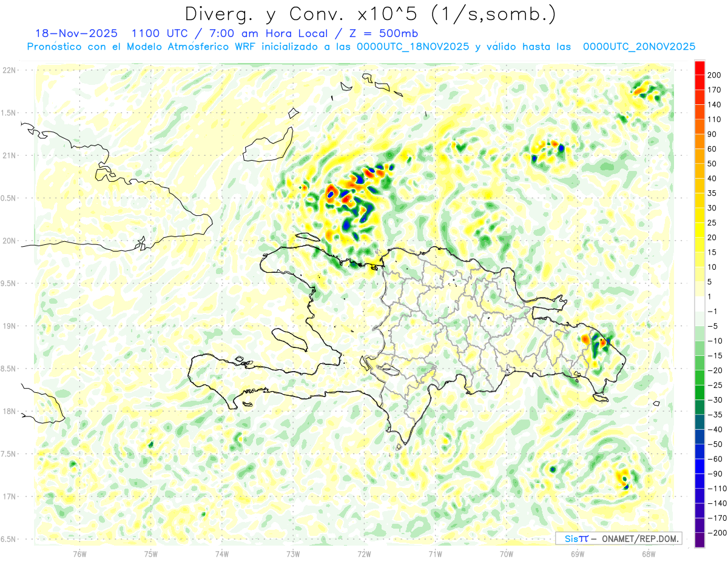Click the '20N' latitude label
Screen dimensions: 728x562
point(10,241)
